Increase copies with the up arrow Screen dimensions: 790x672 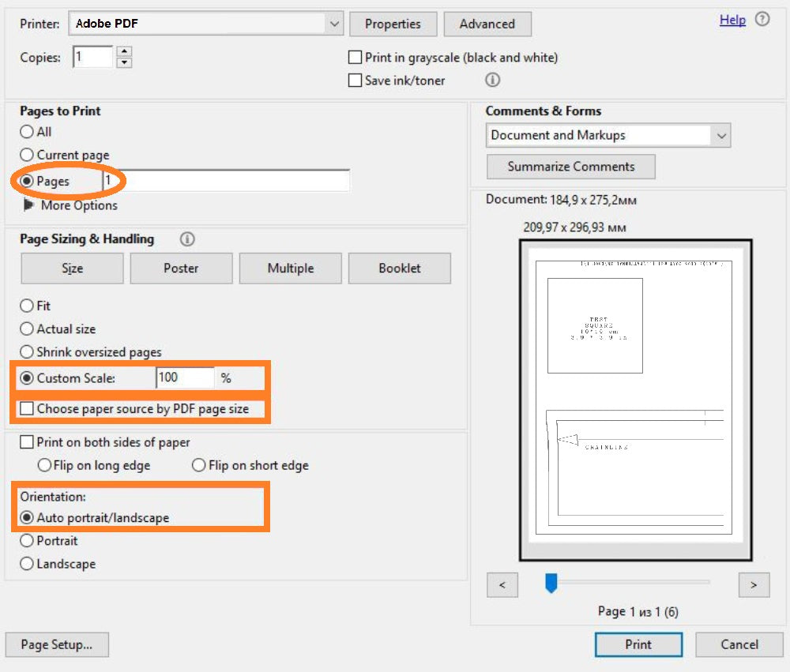click(x=124, y=51)
